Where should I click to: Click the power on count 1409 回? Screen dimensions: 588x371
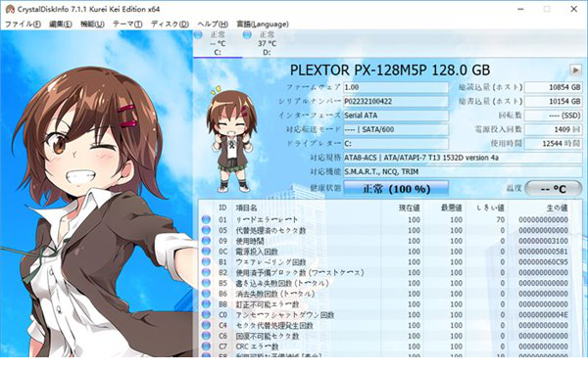[x=553, y=129]
